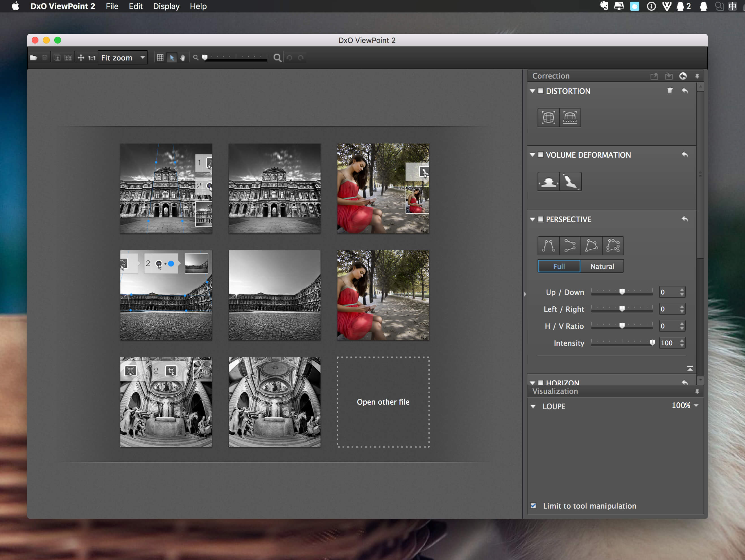Viewport: 745px width, 560px height.
Task: Expand the DISTORTION correction section
Action: [x=532, y=91]
